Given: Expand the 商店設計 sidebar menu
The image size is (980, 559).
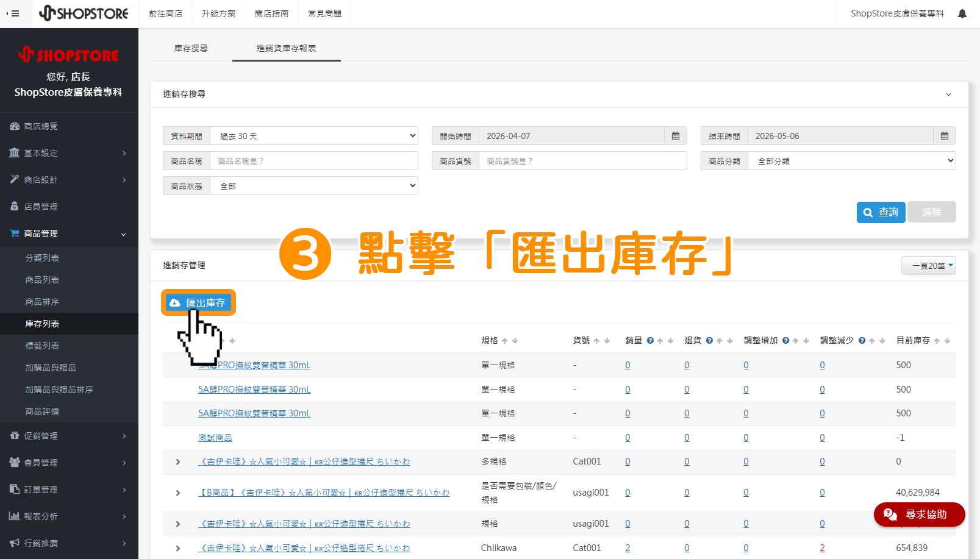Looking at the screenshot, I should [x=69, y=180].
